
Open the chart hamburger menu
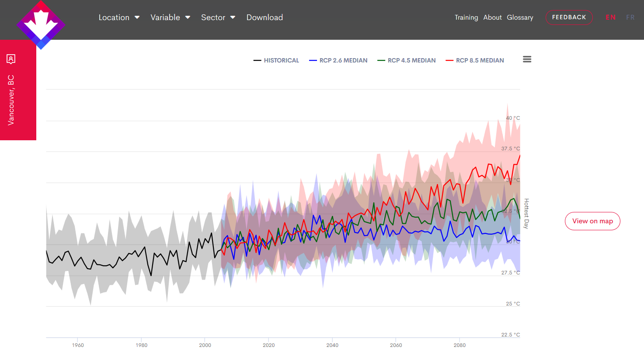point(527,59)
